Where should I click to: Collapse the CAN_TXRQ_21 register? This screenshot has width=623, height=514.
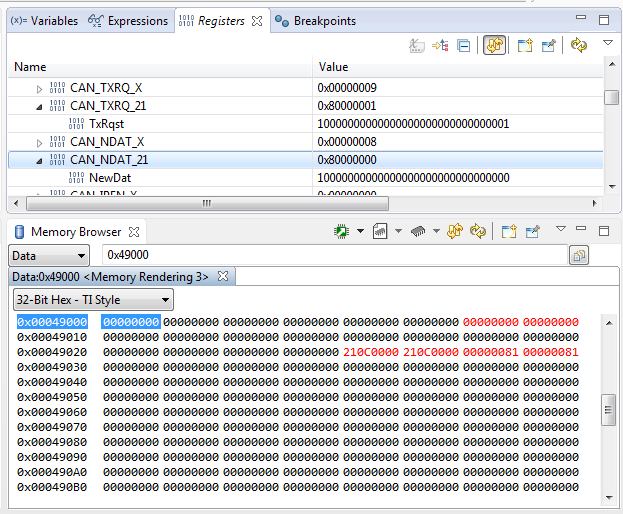point(39,107)
